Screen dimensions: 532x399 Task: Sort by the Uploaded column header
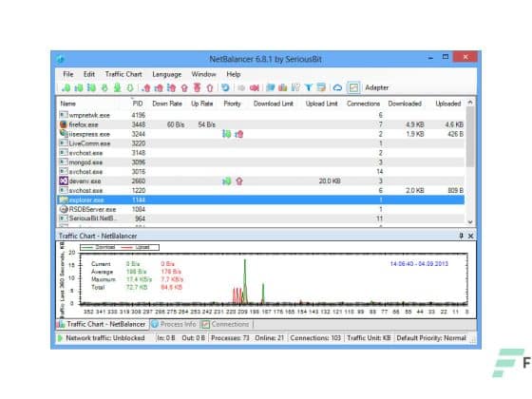[x=447, y=104]
